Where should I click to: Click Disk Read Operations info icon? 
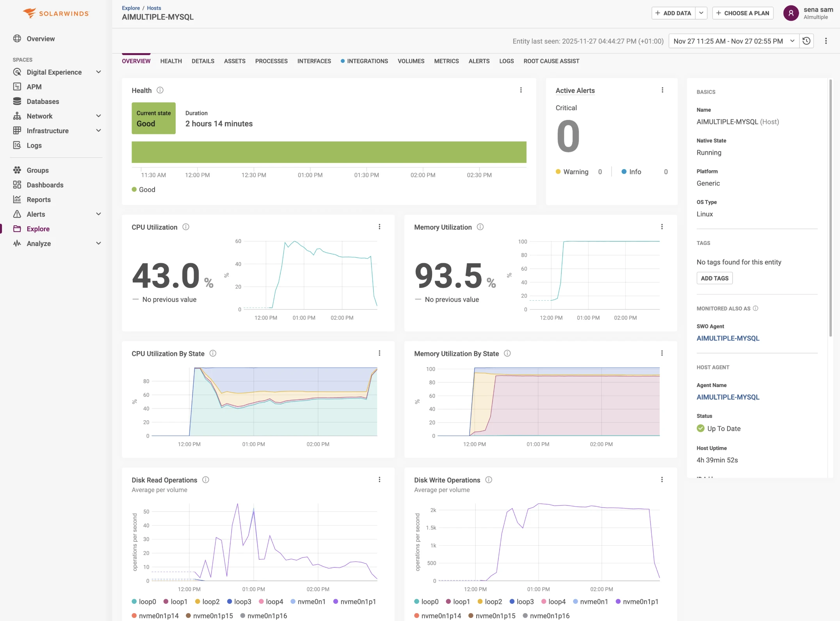(x=206, y=480)
